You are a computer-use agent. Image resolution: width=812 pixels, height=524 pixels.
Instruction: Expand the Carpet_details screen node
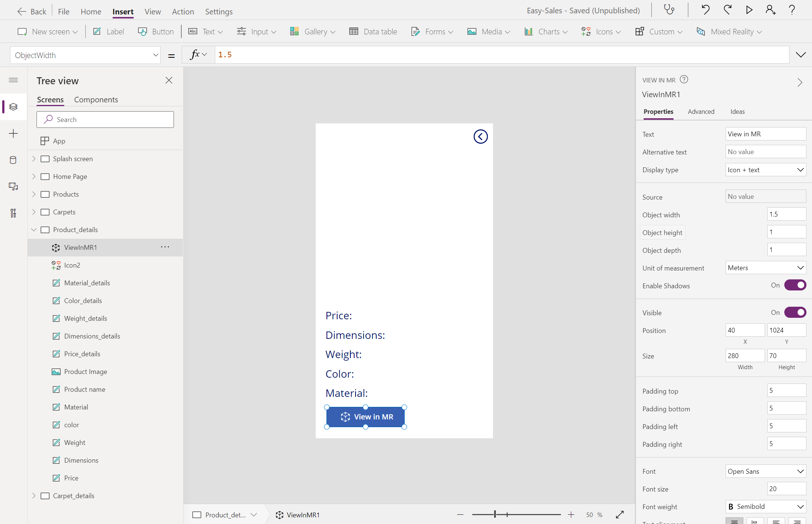(34, 496)
